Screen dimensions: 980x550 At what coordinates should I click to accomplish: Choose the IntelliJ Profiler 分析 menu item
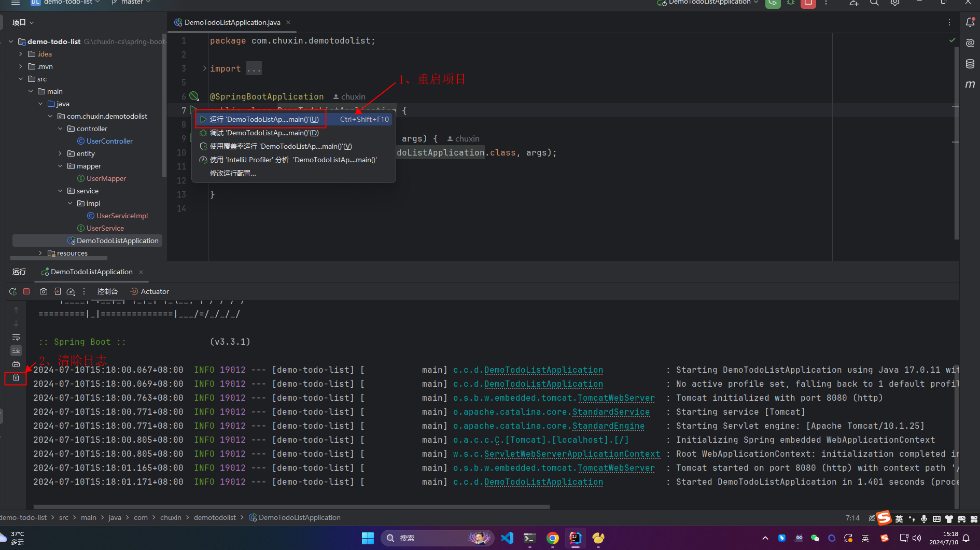coord(293,160)
